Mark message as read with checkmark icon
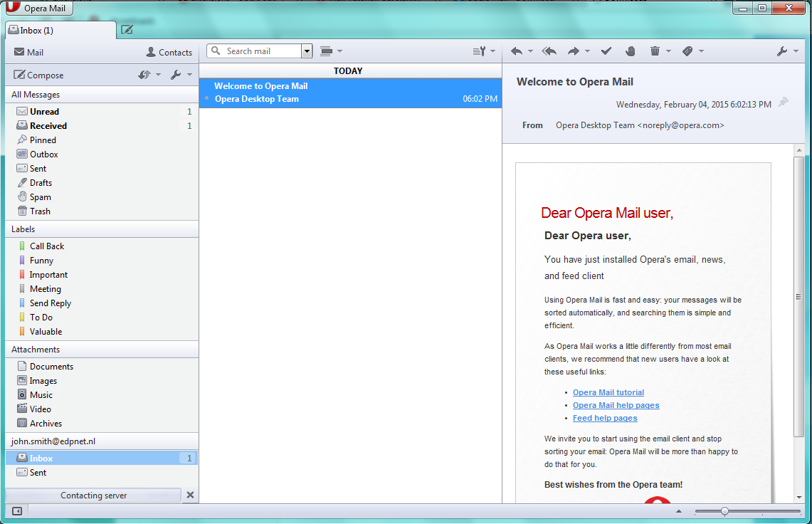The height and width of the screenshot is (524, 812). pos(606,51)
